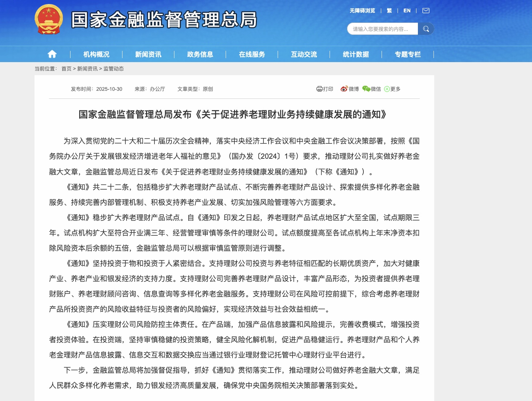Click the 微博 share label
532x401 pixels.
354,89
